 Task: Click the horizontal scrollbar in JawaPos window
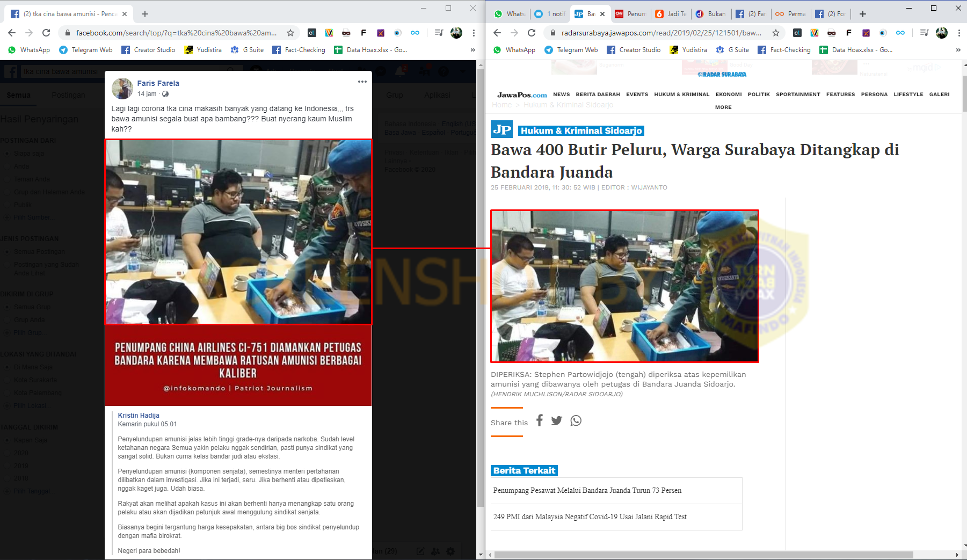coord(703,555)
